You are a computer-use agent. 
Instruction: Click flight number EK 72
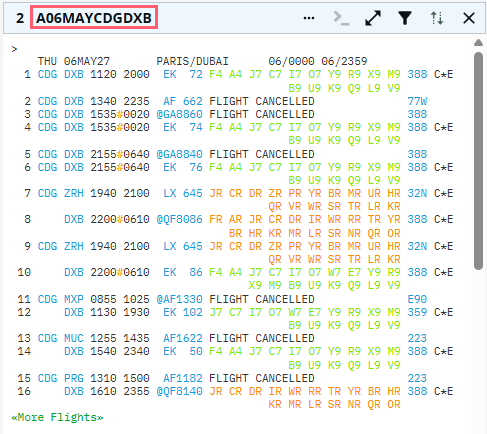pos(183,74)
